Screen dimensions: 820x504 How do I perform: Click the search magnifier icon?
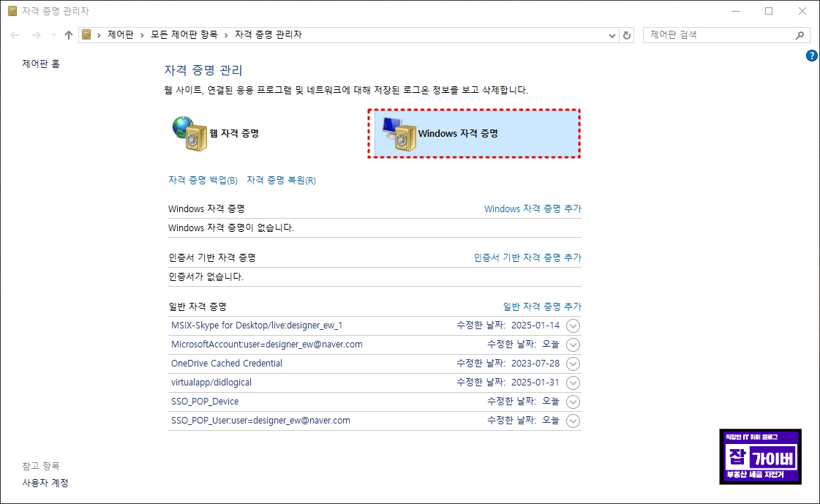[800, 35]
